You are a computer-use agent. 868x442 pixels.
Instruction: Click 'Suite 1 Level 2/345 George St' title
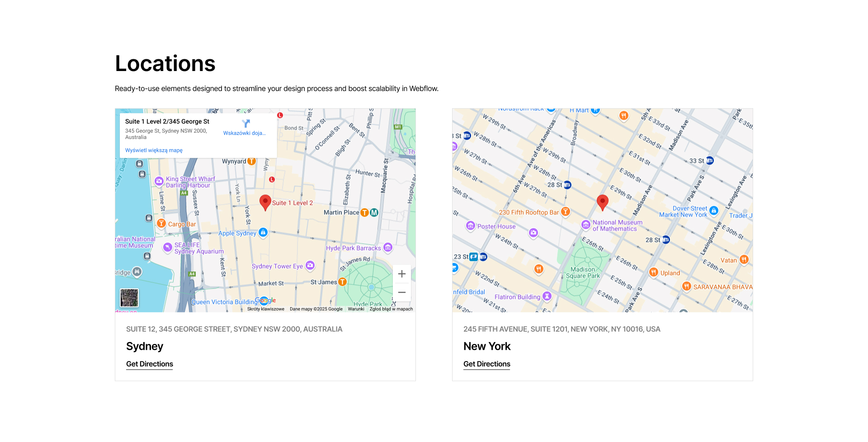pos(167,122)
